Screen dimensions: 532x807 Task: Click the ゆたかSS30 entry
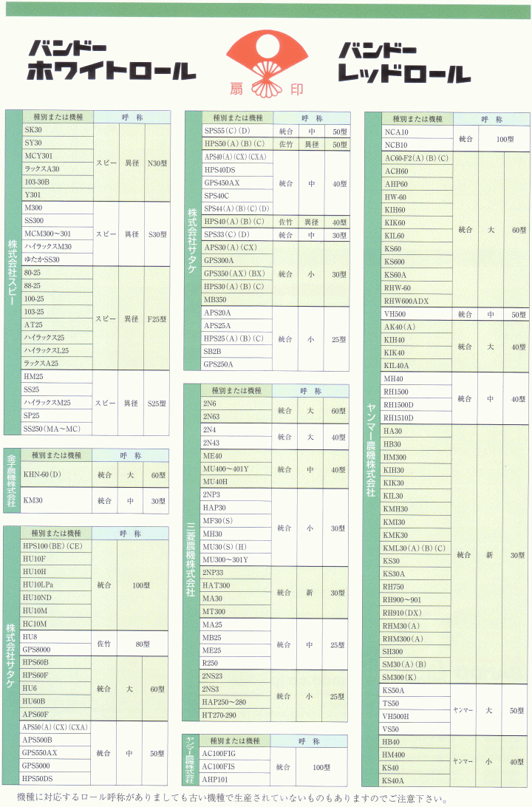[58, 259]
